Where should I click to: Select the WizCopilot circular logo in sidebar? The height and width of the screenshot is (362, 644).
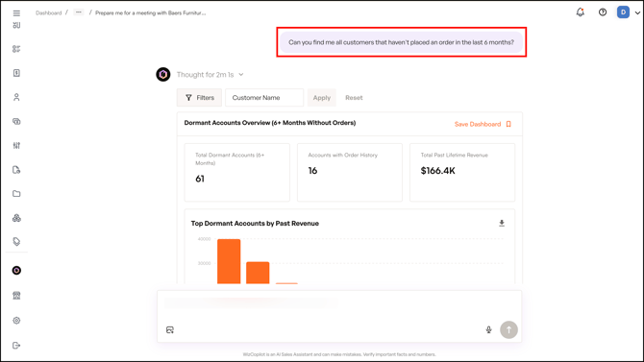[16, 271]
